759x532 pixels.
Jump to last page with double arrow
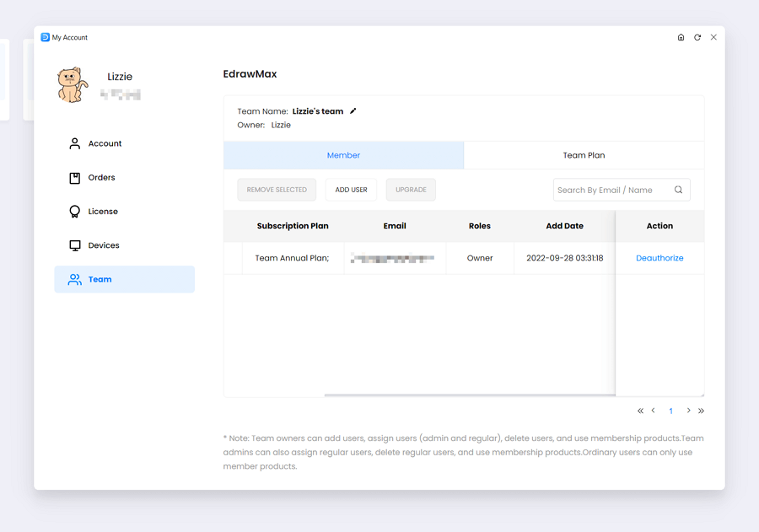[701, 411]
